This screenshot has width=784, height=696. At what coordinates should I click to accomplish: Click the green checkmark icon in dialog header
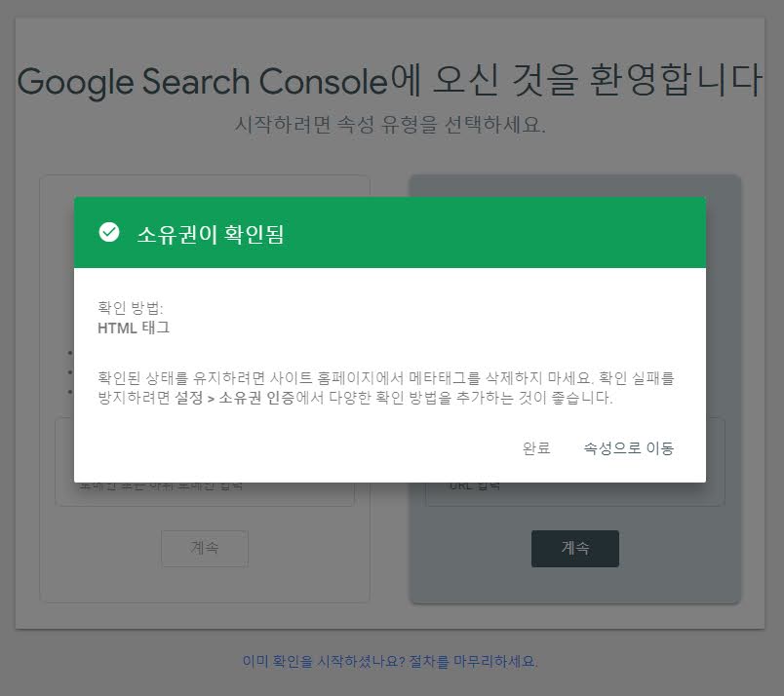[x=109, y=232]
